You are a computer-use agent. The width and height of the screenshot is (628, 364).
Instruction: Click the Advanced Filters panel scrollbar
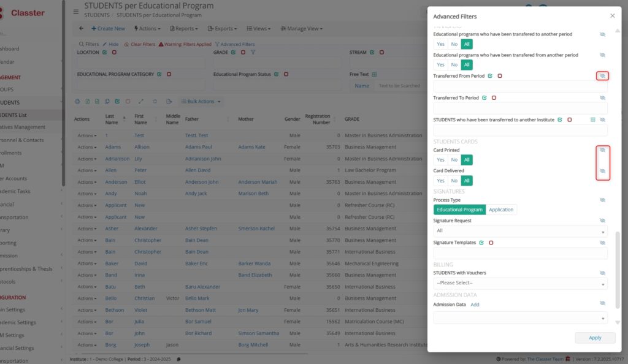(x=618, y=270)
